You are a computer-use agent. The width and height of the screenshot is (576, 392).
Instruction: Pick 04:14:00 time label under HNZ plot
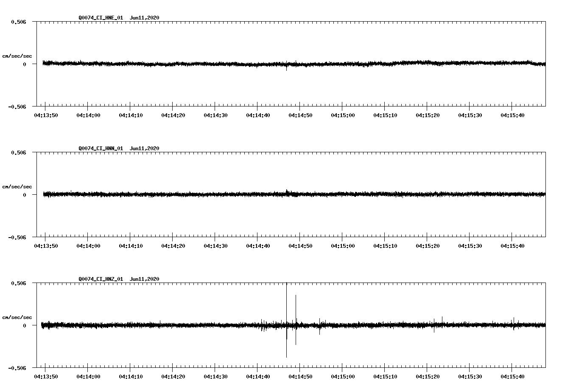coord(88,377)
